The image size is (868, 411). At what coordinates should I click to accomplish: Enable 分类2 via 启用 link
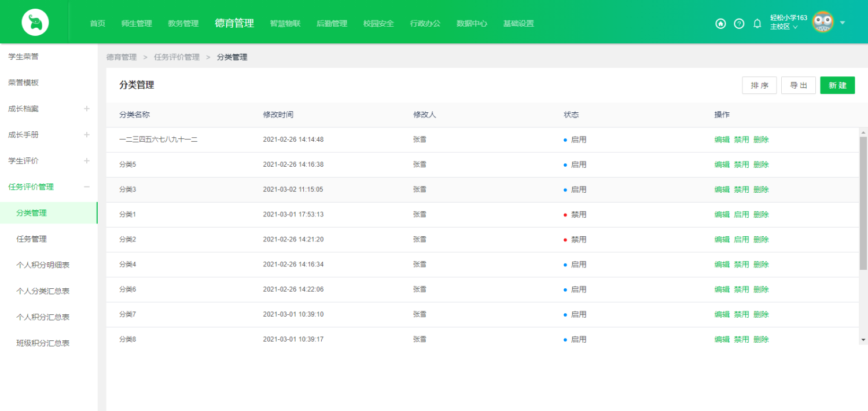tap(741, 239)
